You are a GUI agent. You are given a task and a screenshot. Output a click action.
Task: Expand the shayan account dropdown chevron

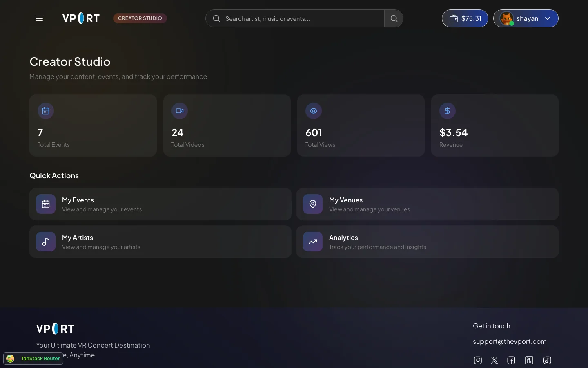tap(548, 18)
